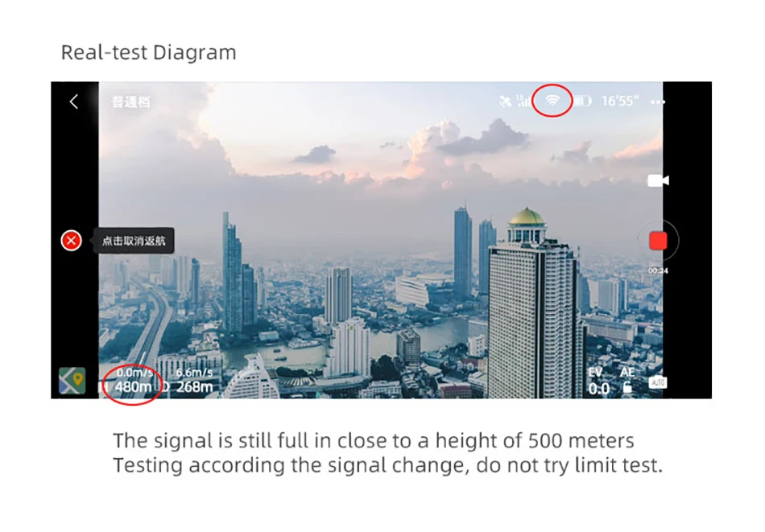Tap the remote signal strength bars icon
The image size is (765, 532).
point(523,101)
